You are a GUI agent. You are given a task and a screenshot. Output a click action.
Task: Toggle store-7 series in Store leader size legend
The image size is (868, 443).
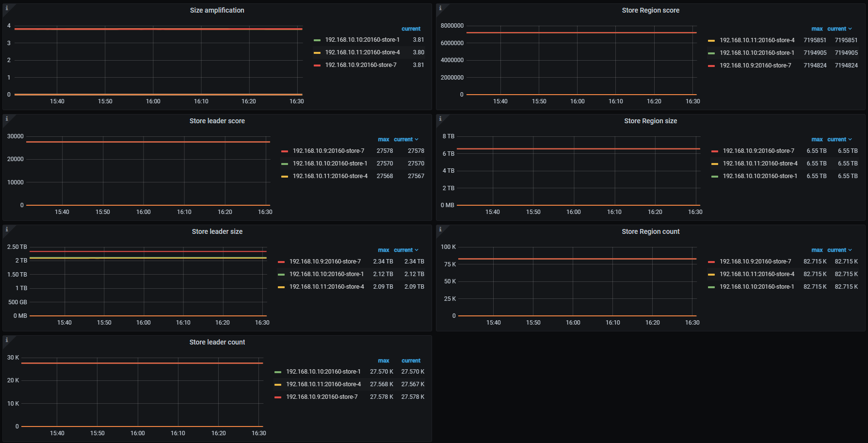(325, 262)
